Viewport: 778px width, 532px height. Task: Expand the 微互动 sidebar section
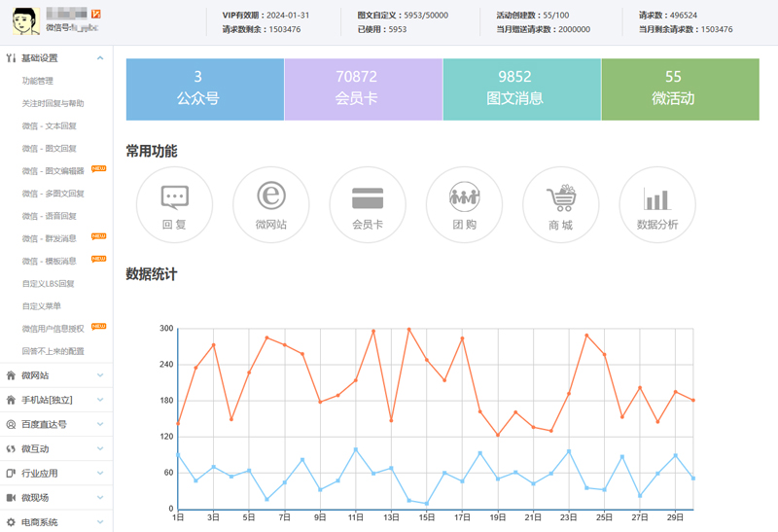pyautogui.click(x=100, y=448)
